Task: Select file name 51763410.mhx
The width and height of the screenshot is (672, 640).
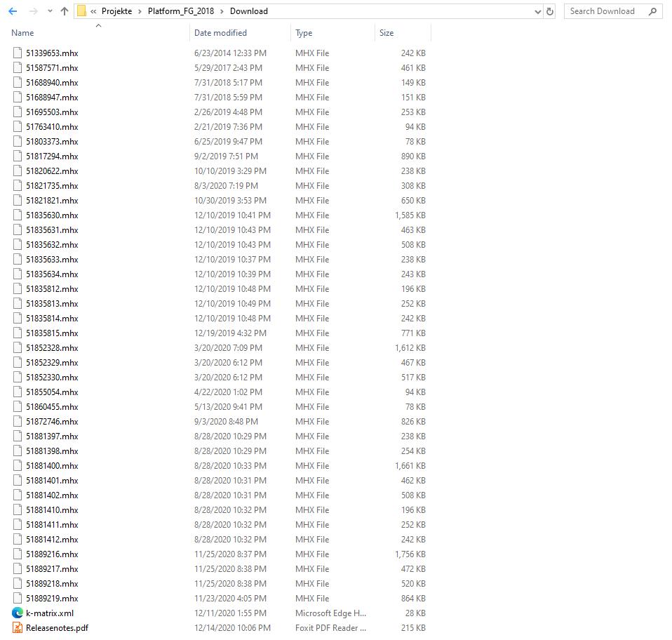Action: 52,127
